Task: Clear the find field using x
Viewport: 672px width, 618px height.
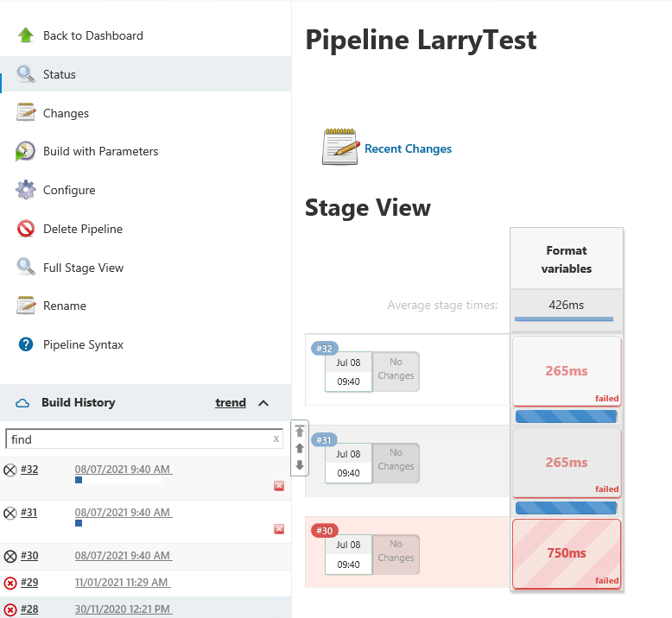Action: (x=276, y=438)
